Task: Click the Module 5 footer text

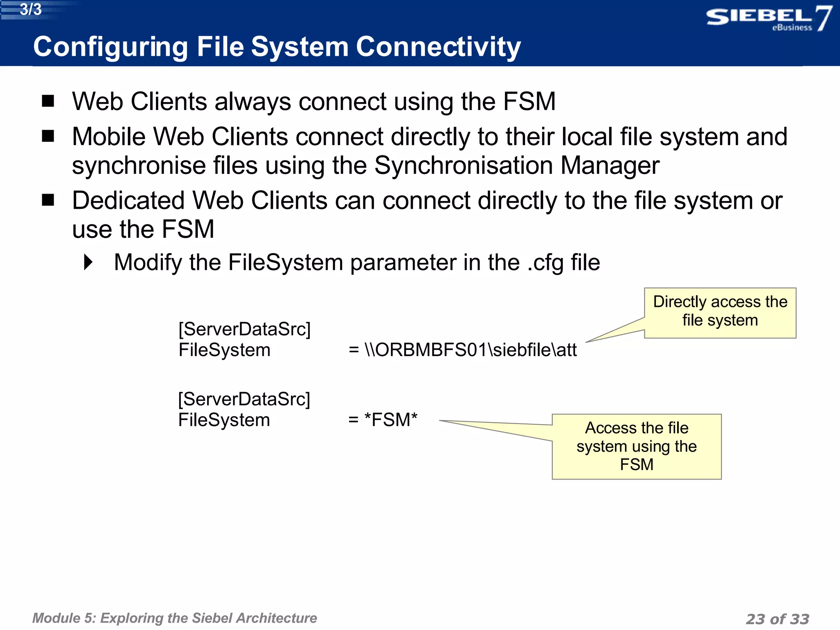Action: click(x=174, y=618)
